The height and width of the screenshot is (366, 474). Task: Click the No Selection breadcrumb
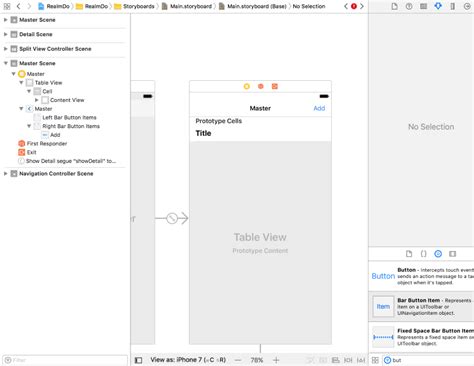coord(309,6)
